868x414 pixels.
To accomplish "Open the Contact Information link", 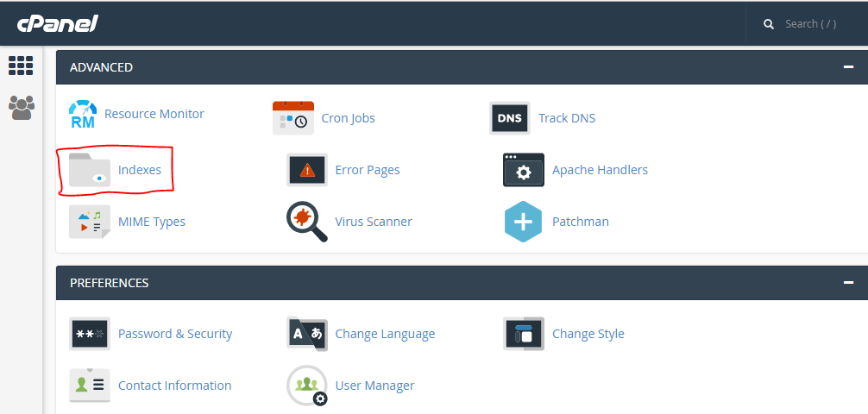I will [175, 386].
